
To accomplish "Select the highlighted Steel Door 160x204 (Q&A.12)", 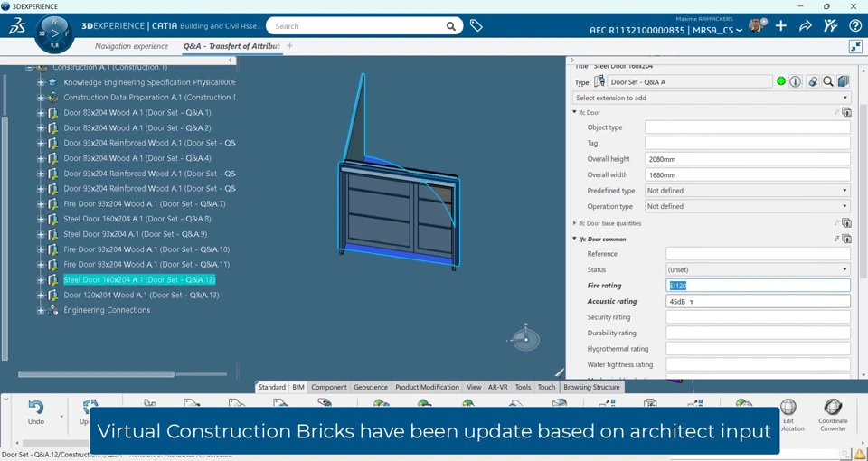I will [x=139, y=280].
